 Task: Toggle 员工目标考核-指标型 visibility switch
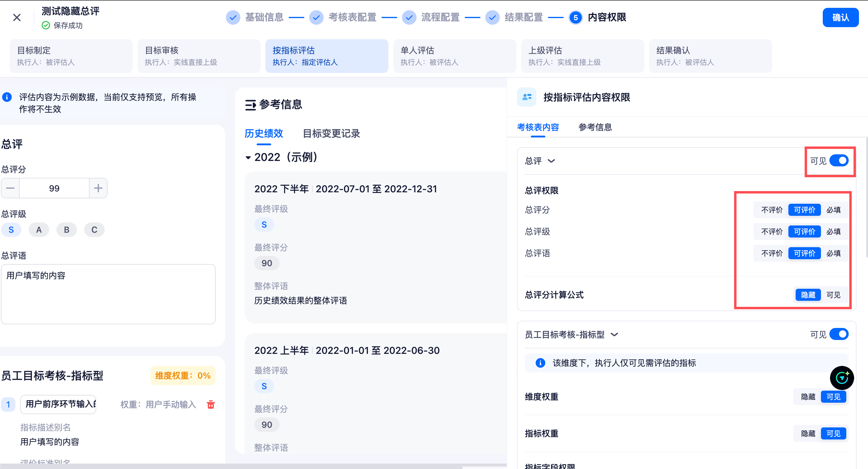point(839,334)
